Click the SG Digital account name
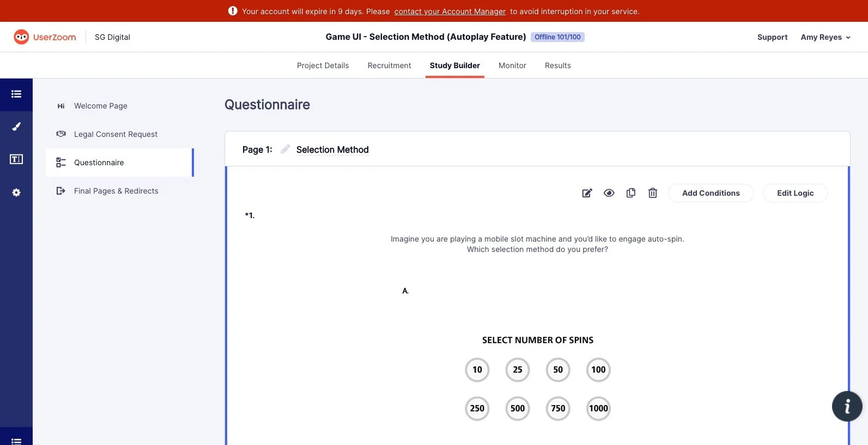Screen dimensions: 868x445 112,37
